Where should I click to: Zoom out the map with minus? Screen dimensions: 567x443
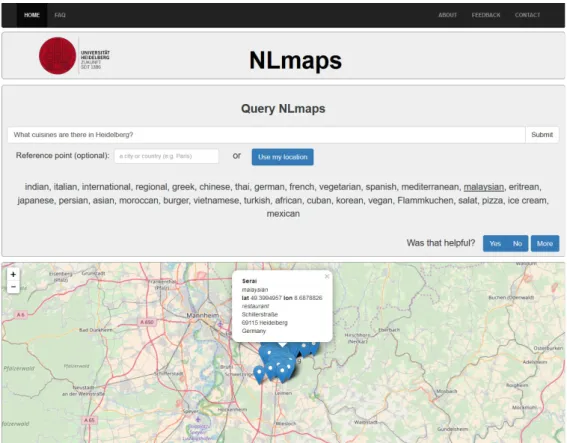coord(13,287)
